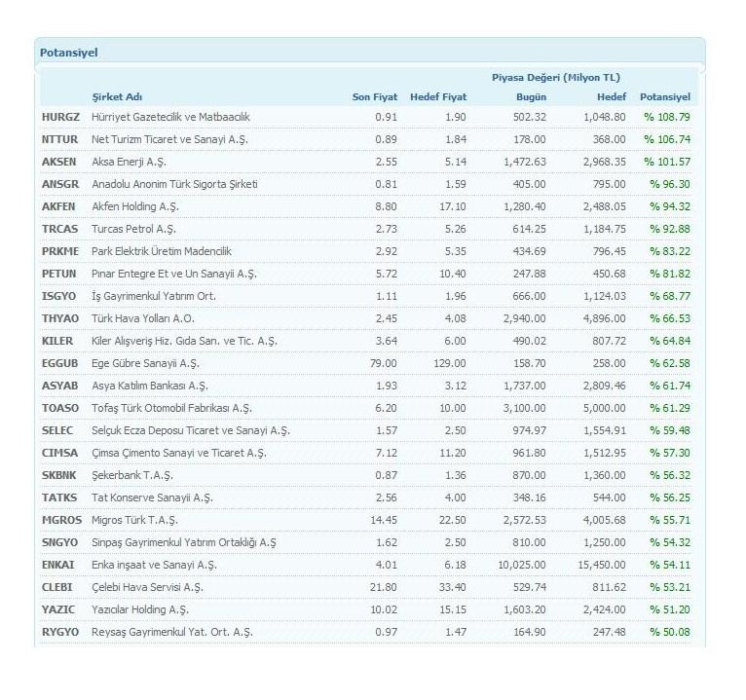Screen dimensions: 746x700
Task: Select the KILER ticker symbol
Action: (x=57, y=341)
